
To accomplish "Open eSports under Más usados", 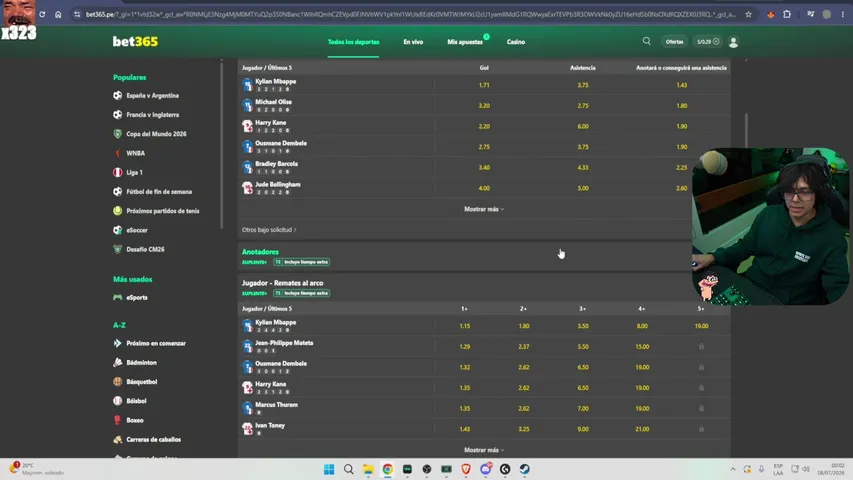I will click(137, 298).
